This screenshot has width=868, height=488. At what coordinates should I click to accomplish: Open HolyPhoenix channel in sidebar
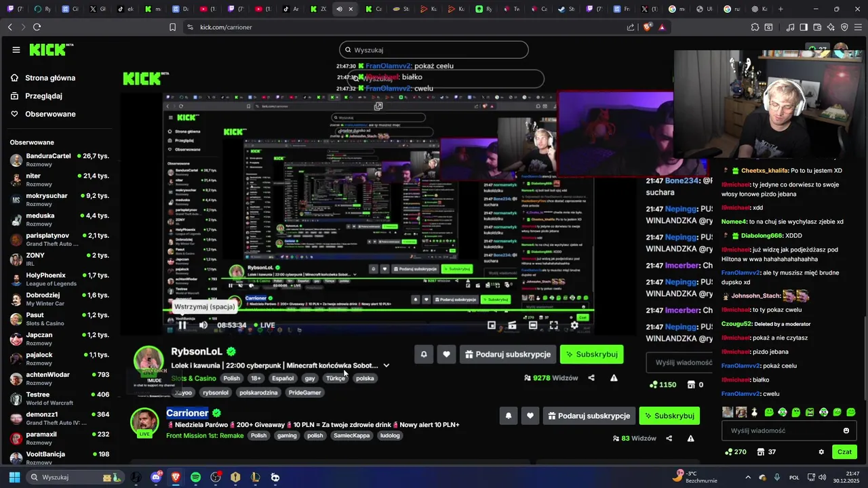tap(60, 279)
